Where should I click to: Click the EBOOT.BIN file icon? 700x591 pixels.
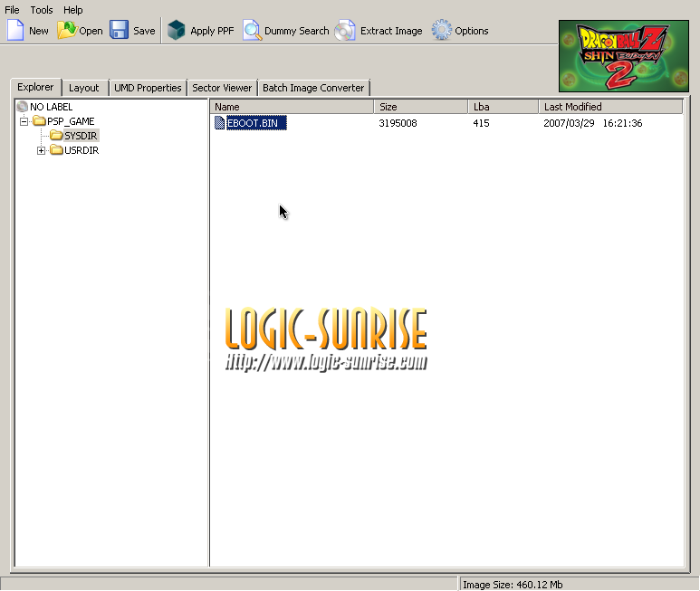click(220, 123)
